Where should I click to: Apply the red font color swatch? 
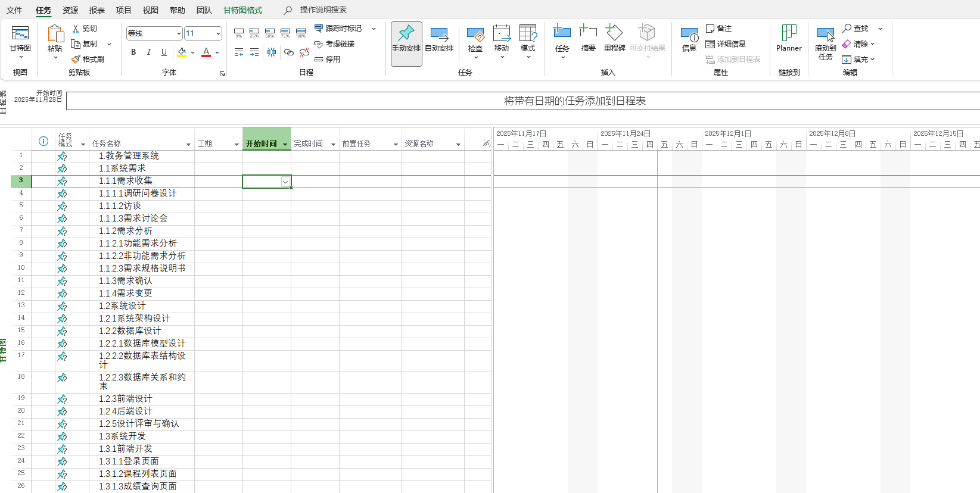coord(206,52)
